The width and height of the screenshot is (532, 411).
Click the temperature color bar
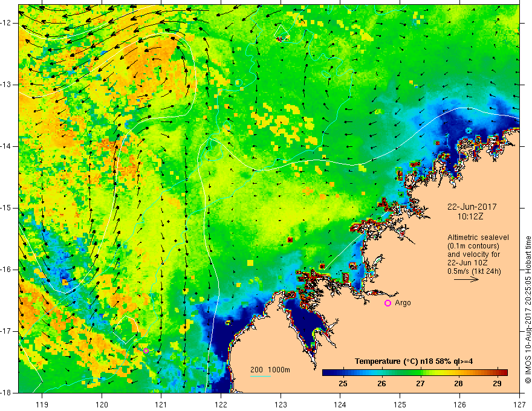click(x=415, y=373)
